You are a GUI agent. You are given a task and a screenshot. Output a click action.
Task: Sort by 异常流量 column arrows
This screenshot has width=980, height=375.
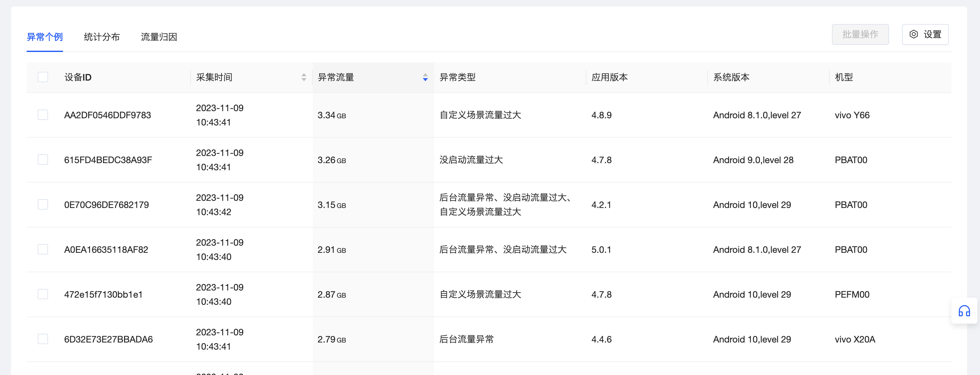pyautogui.click(x=425, y=77)
